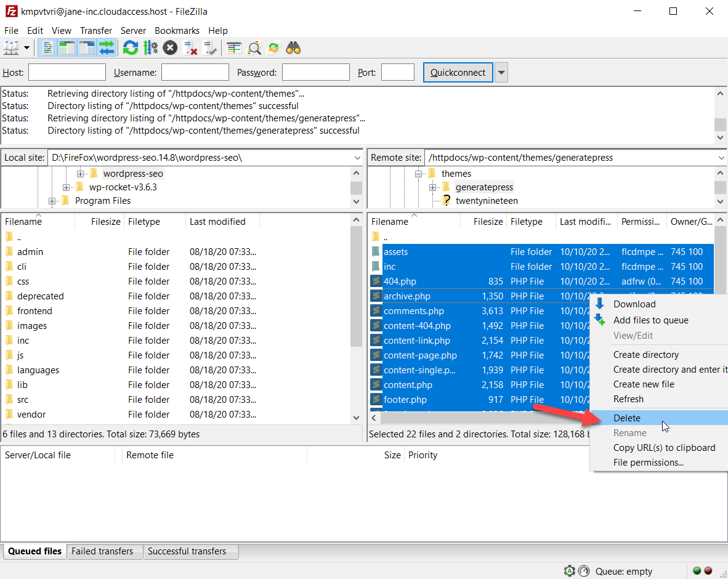The image size is (728, 579).
Task: Switch to the Failed transfers tab
Action: (102, 551)
